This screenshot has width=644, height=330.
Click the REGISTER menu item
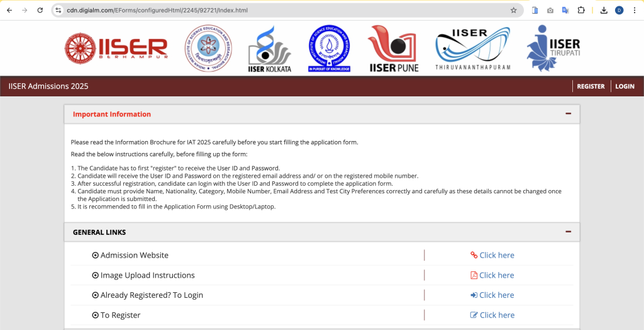click(591, 86)
